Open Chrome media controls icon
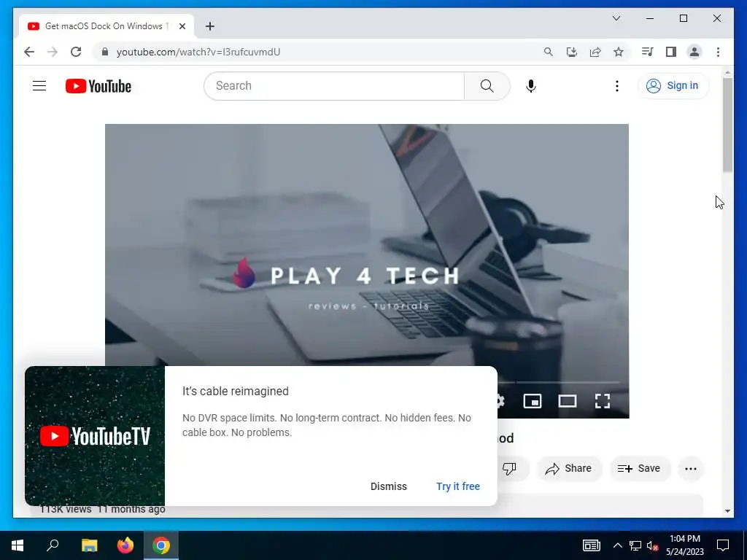Image resolution: width=747 pixels, height=560 pixels. click(647, 52)
